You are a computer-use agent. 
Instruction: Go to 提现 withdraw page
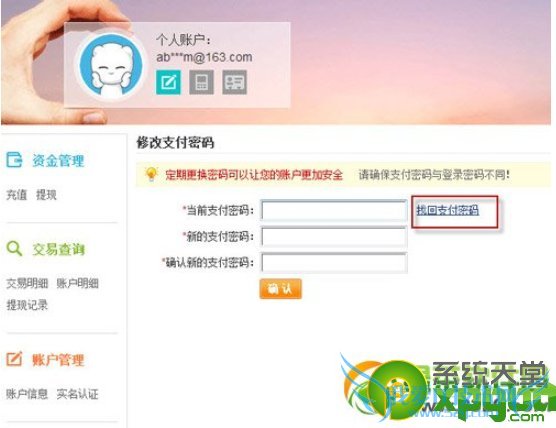[46, 195]
